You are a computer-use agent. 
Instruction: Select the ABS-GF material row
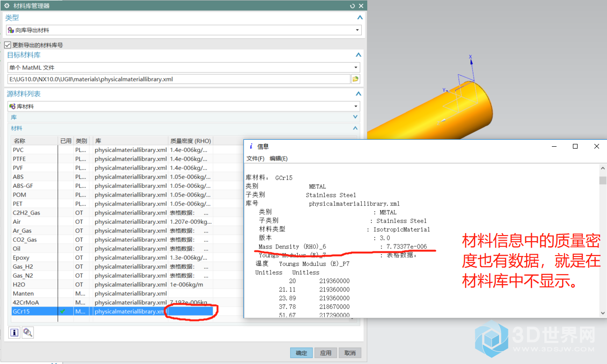pyautogui.click(x=112, y=186)
